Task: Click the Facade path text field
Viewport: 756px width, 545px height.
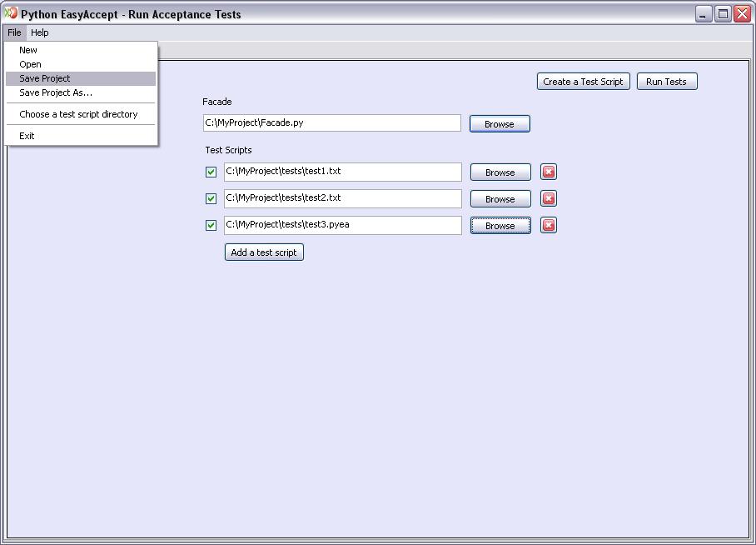Action: [331, 123]
